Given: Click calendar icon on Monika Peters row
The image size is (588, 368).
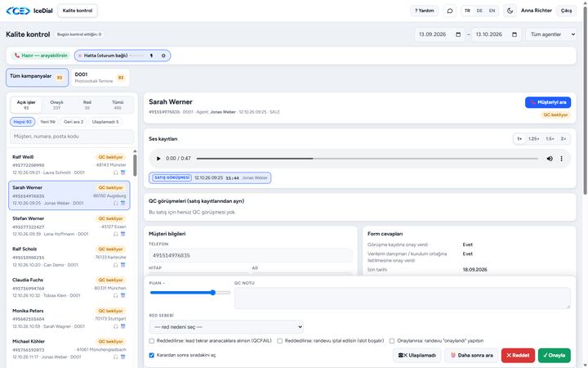Looking at the screenshot, I should [x=123, y=326].
